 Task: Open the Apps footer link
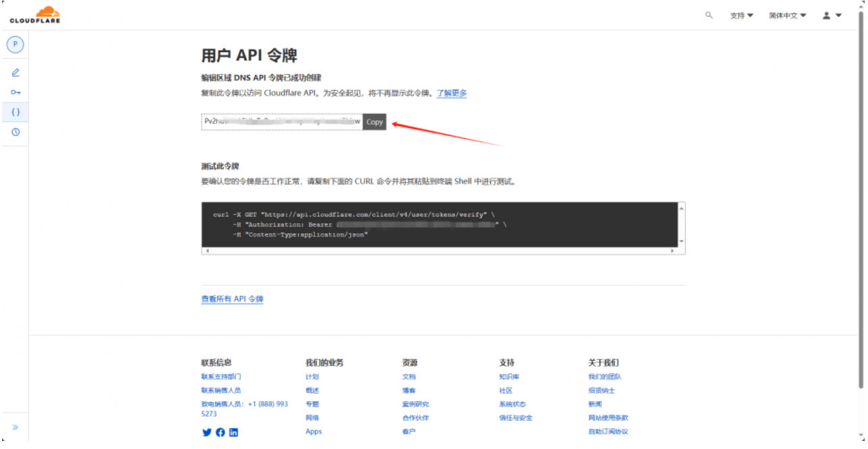pos(314,431)
